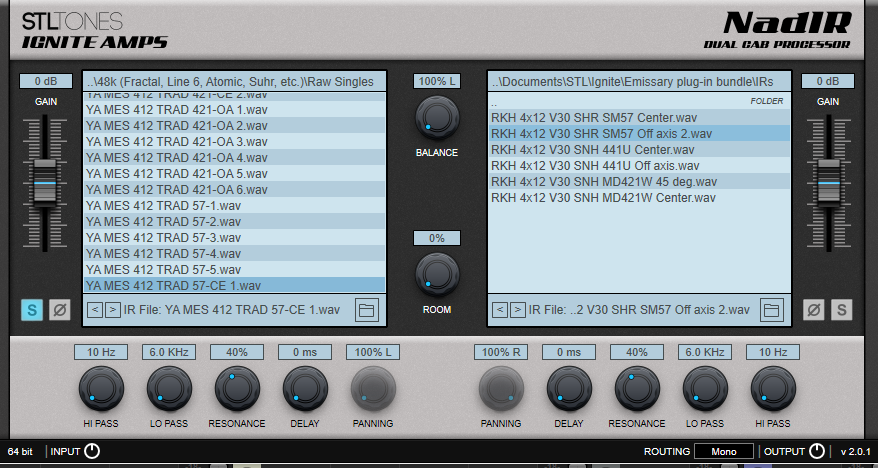Image resolution: width=878 pixels, height=468 pixels.
Task: Click the left HI PASS 10 Hz value field
Action: pos(100,352)
